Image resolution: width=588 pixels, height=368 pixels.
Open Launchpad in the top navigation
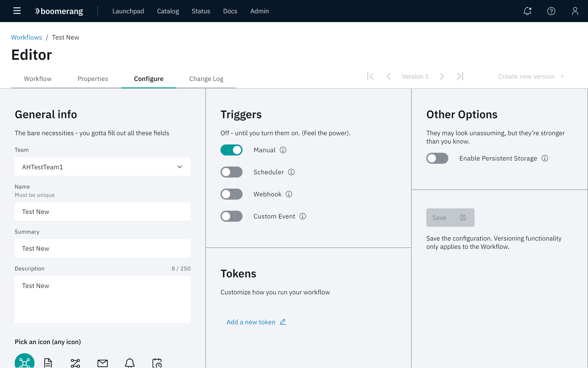(128, 11)
